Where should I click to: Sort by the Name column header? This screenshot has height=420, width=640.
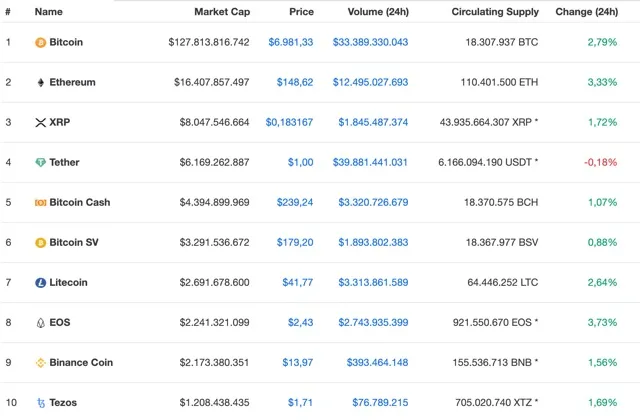coord(49,12)
